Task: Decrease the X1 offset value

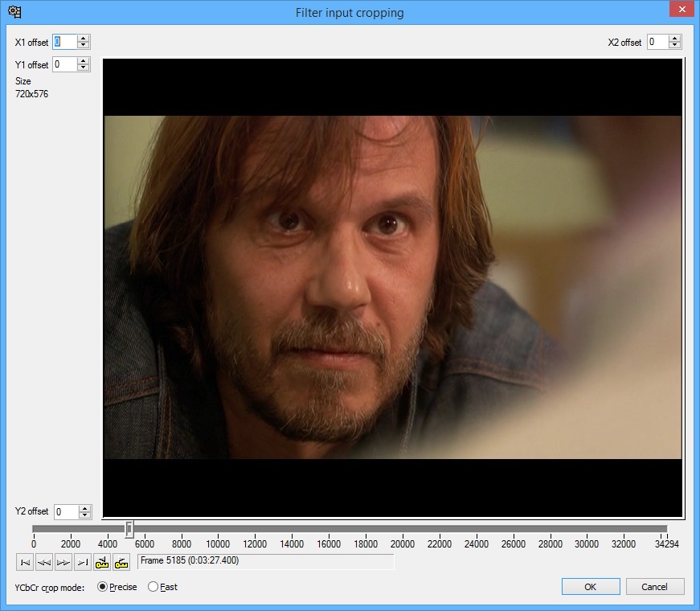Action: point(84,46)
